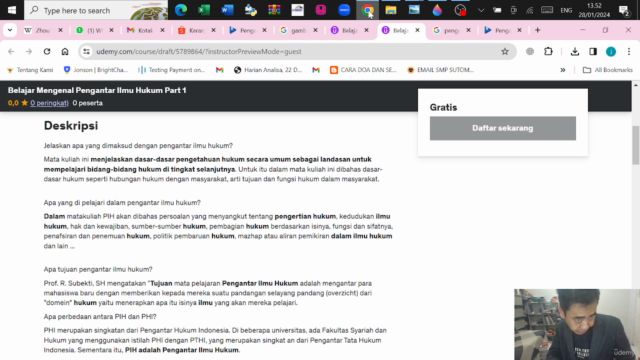Open WinRAR from the taskbar
Image resolution: width=640 pixels, height=360 pixels.
coord(274,10)
